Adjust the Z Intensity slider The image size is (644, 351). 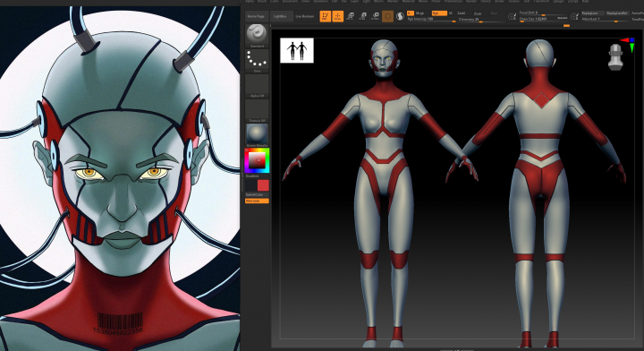click(x=481, y=20)
